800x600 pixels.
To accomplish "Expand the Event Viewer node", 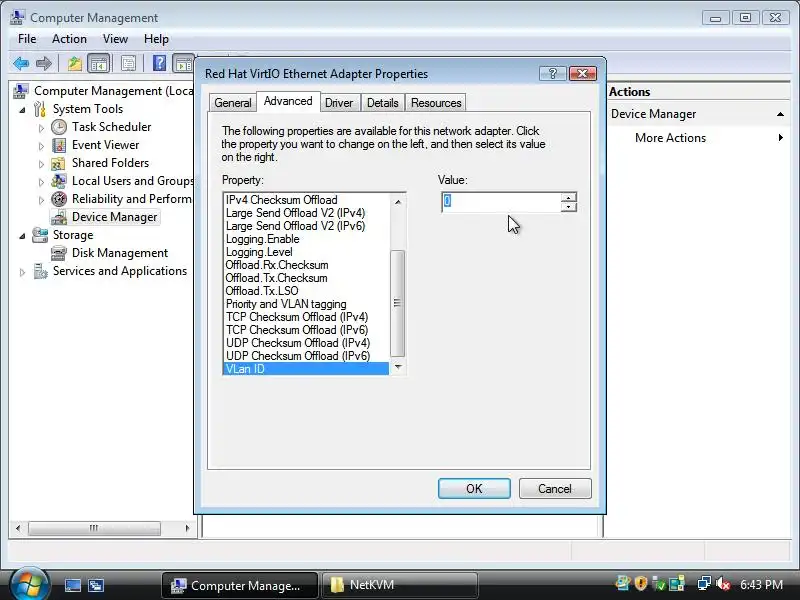I will [x=41, y=146].
